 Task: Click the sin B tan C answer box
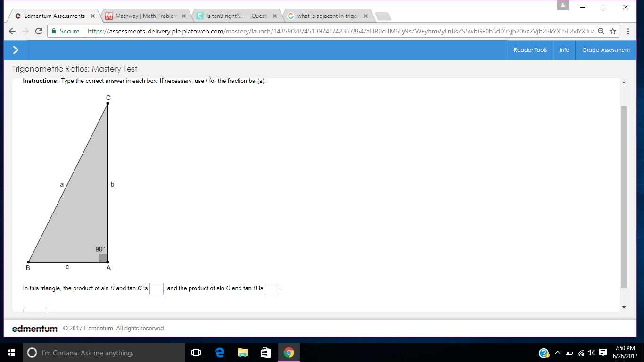coord(157,288)
